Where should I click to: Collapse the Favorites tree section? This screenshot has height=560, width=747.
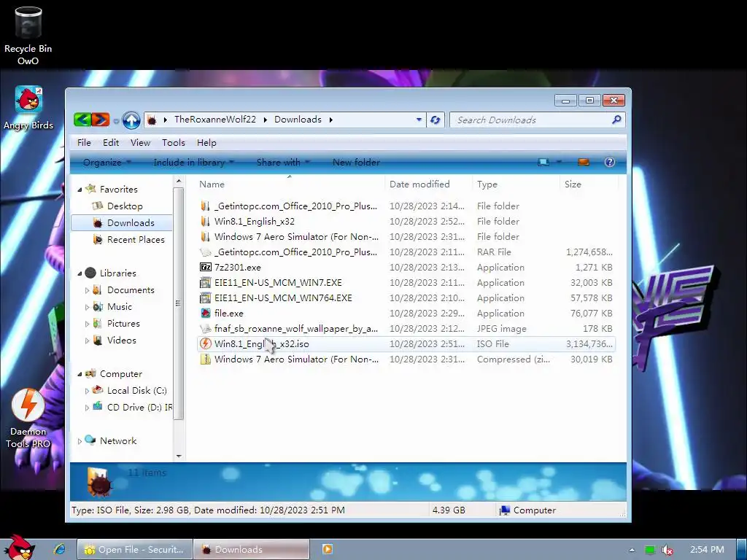pos(80,190)
